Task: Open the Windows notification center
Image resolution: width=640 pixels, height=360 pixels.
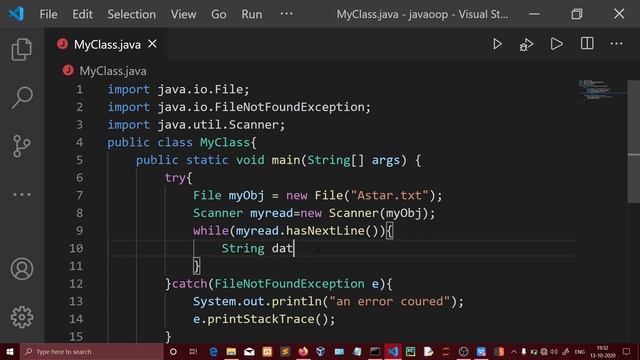Action: pyautogui.click(x=627, y=351)
